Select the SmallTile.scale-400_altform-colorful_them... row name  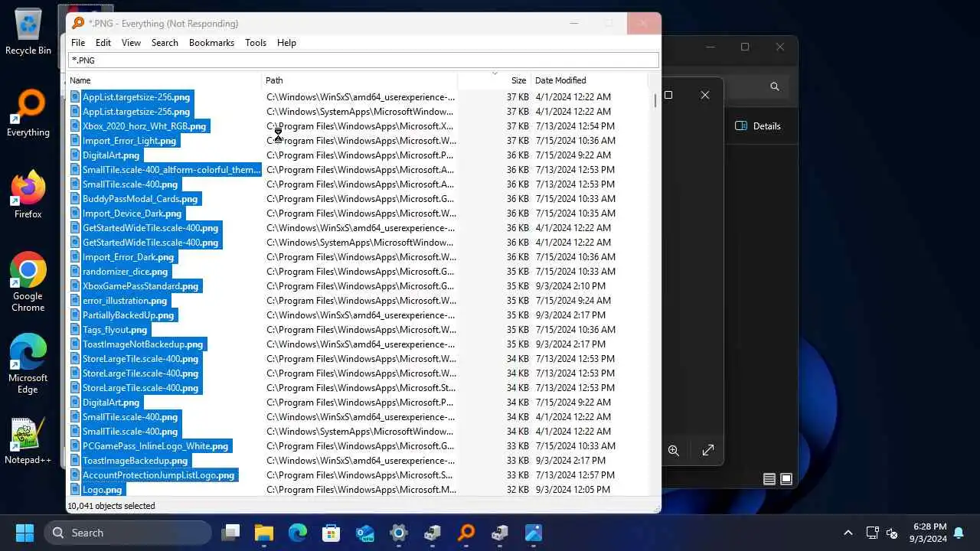click(171, 170)
